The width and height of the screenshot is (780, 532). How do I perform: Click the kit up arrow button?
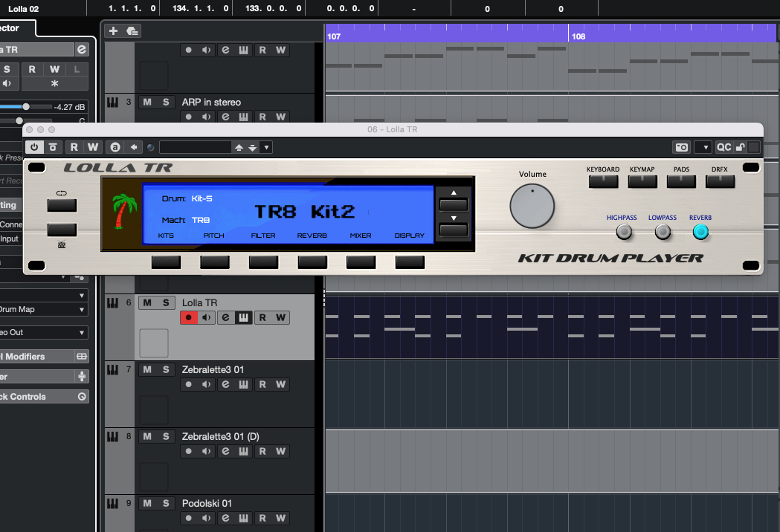coord(454,204)
